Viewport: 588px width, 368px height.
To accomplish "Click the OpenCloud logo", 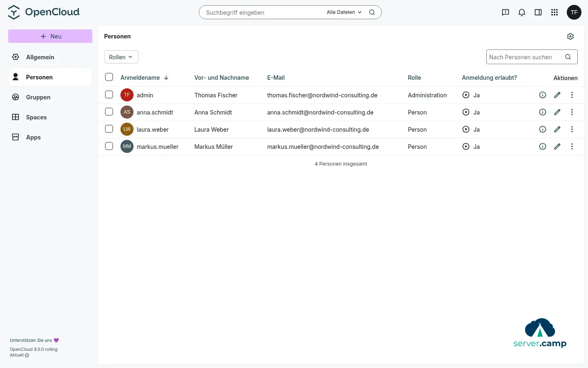I will point(44,12).
